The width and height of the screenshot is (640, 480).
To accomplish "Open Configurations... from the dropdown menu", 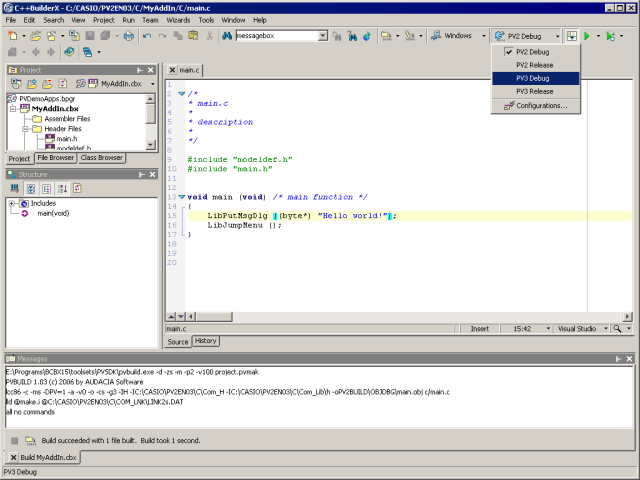I will point(536,106).
